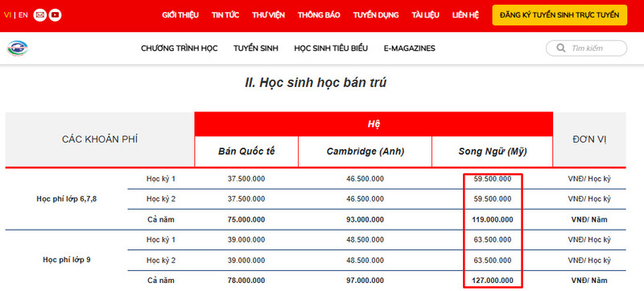Open the E-Magazines menu
Screen dimensions: 644x291
click(x=410, y=48)
